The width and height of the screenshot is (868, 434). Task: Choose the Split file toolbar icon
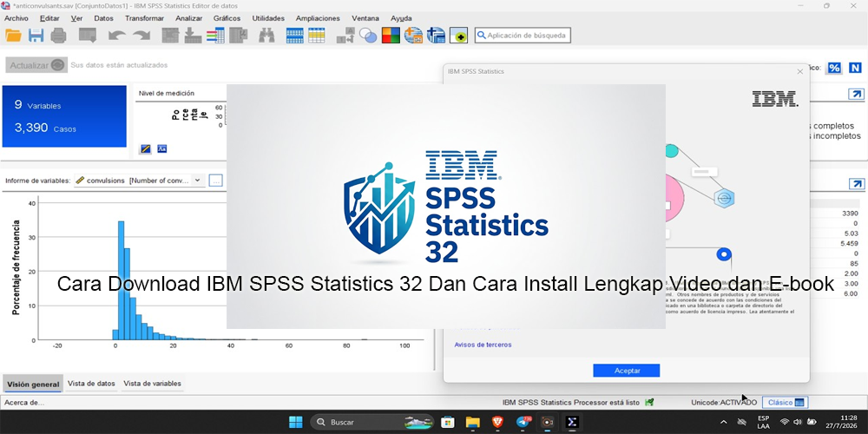click(x=345, y=36)
